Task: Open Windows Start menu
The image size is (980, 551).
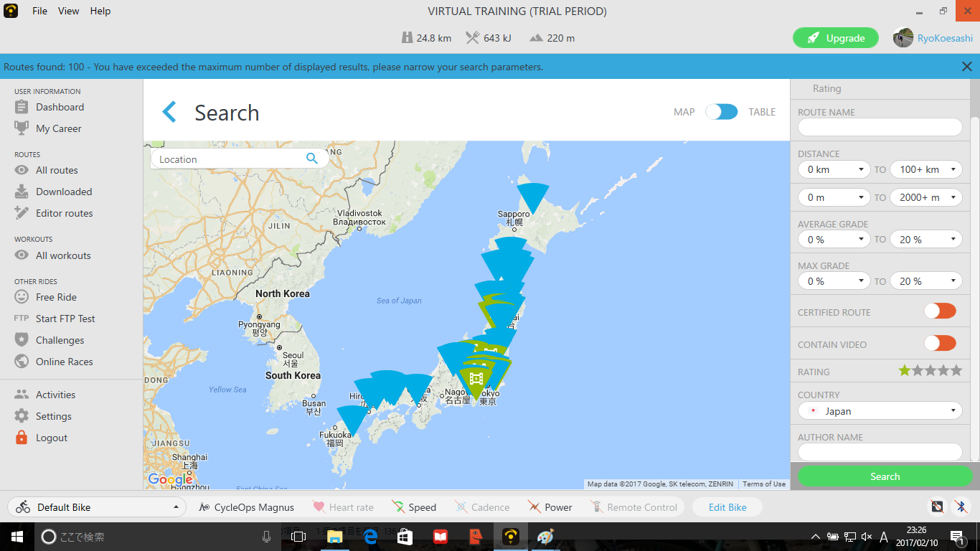Action: pyautogui.click(x=17, y=536)
